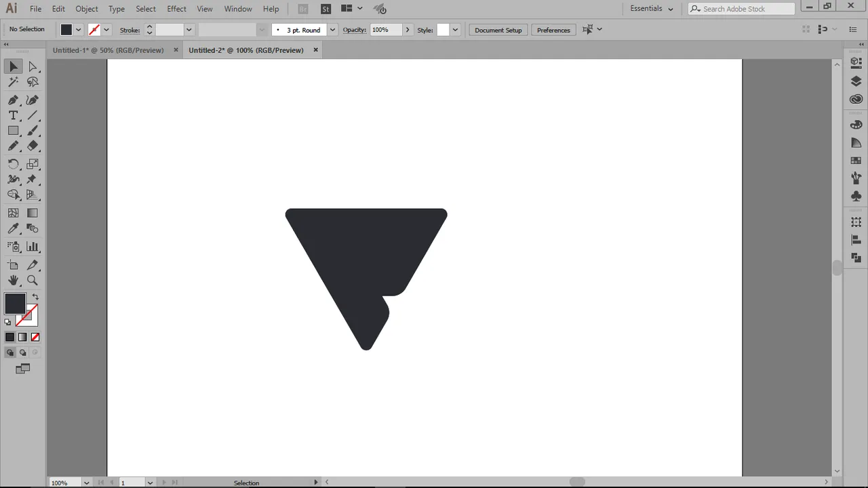Open the Object menu
This screenshot has height=488, width=868.
click(x=86, y=9)
